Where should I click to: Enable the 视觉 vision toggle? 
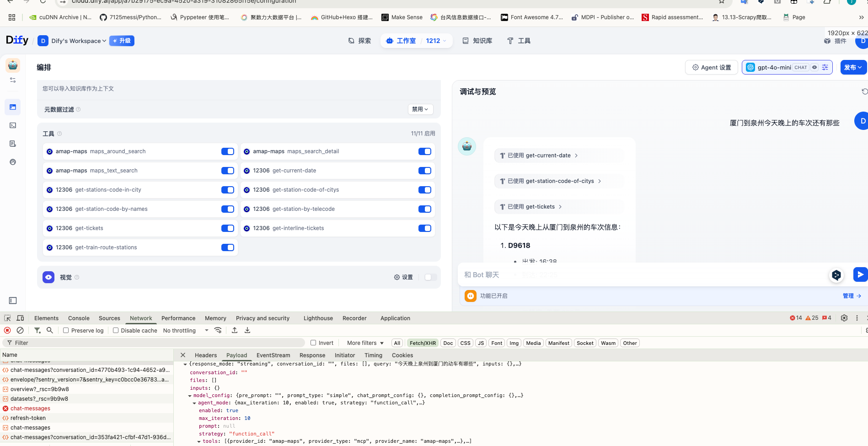[430, 277]
